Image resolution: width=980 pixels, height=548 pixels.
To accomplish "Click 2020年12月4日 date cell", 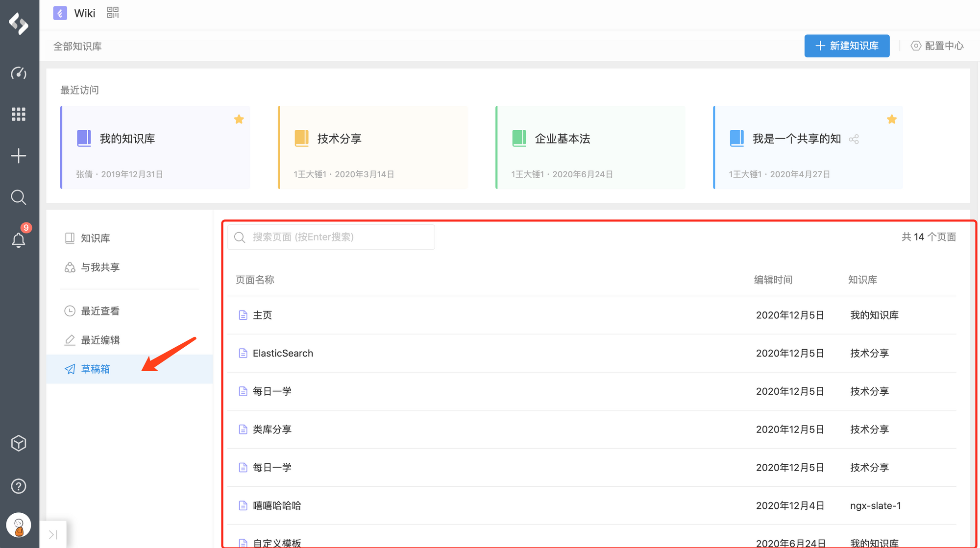I will [790, 505].
